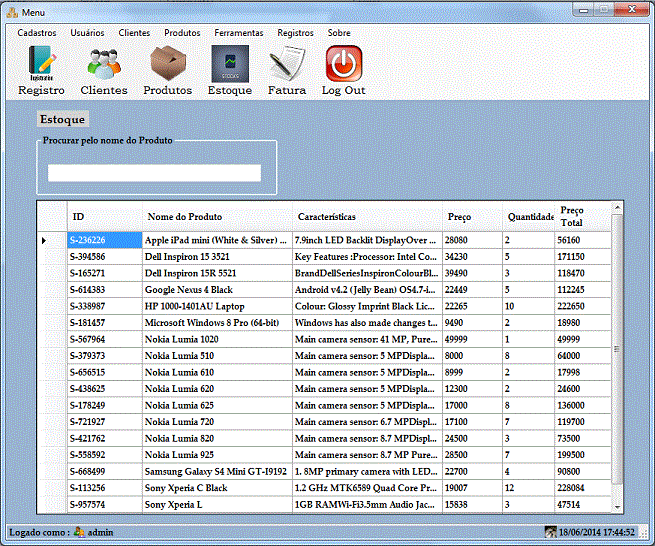Select Apple iPad mini (White & Silver) cell
Screen dimensions: 655x546
point(217,240)
